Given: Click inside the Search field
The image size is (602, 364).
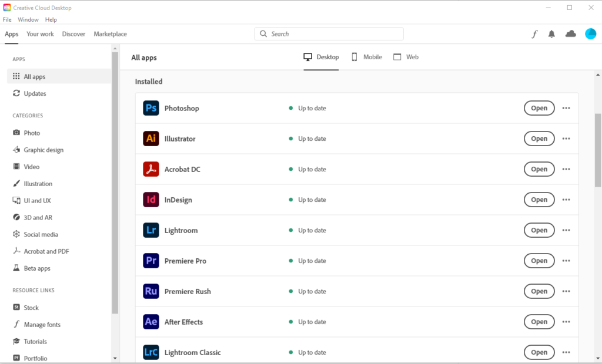Looking at the screenshot, I should (x=329, y=33).
